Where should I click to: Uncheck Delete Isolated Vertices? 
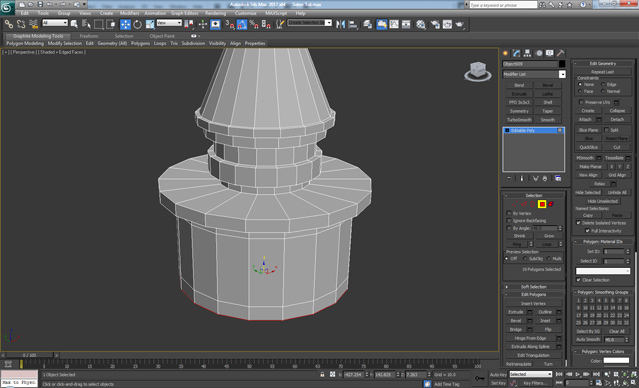click(578, 223)
